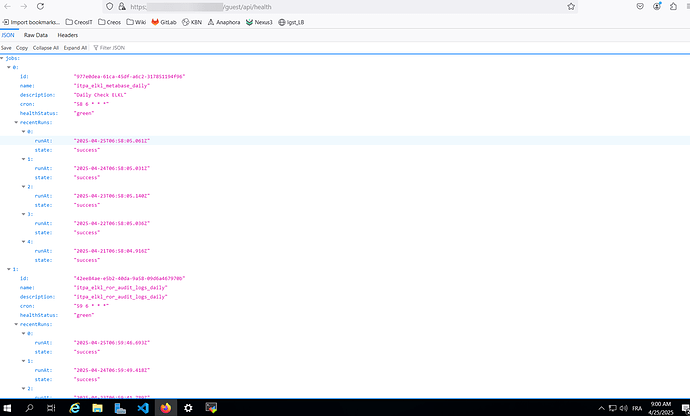The image size is (690, 416).
Task: Click the Filter JSON search field
Action: coord(112,47)
